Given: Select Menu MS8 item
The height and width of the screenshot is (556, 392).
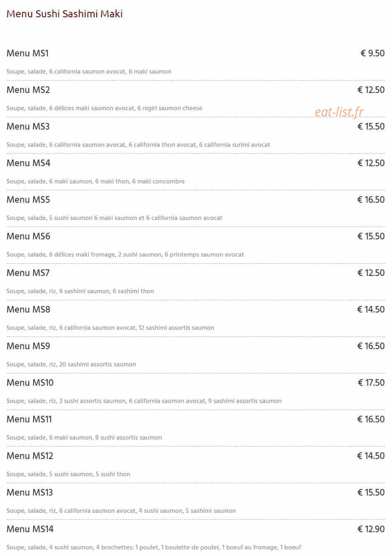Looking at the screenshot, I should point(28,309).
